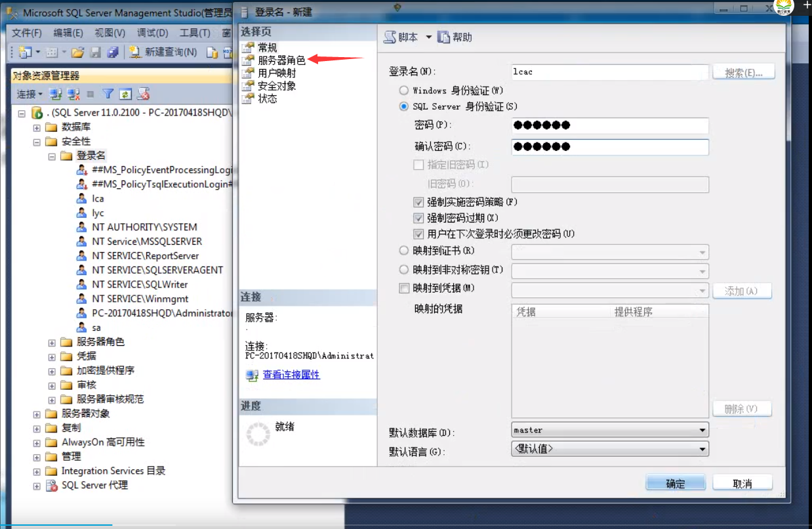Click 安全对象 page icon in 选择页
Viewport: 812px width, 529px height.
pyautogui.click(x=248, y=86)
